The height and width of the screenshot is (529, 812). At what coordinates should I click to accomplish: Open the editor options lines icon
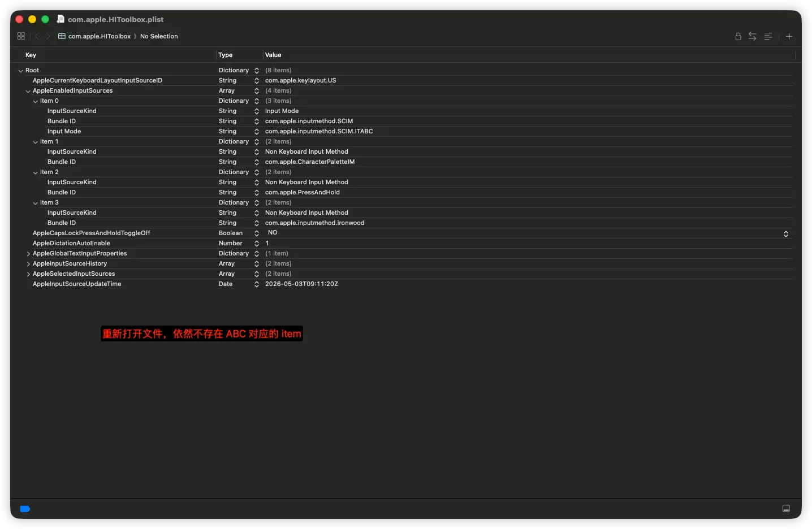click(x=768, y=36)
